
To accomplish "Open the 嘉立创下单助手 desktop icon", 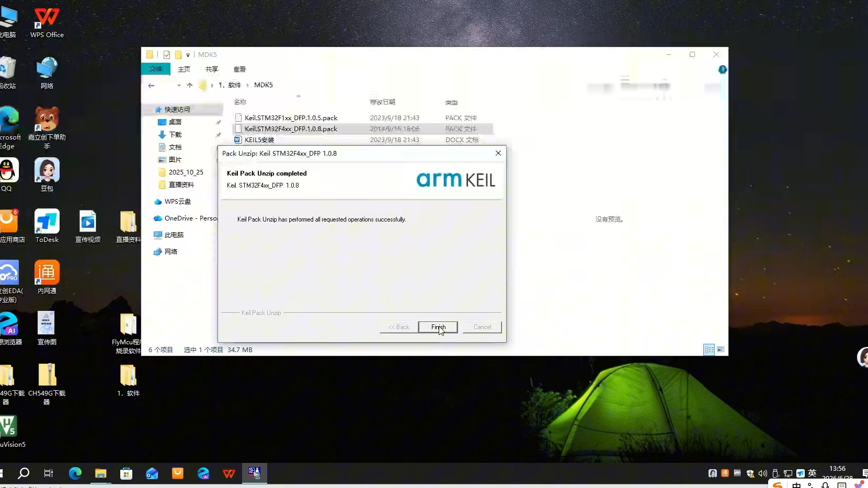I will [47, 128].
